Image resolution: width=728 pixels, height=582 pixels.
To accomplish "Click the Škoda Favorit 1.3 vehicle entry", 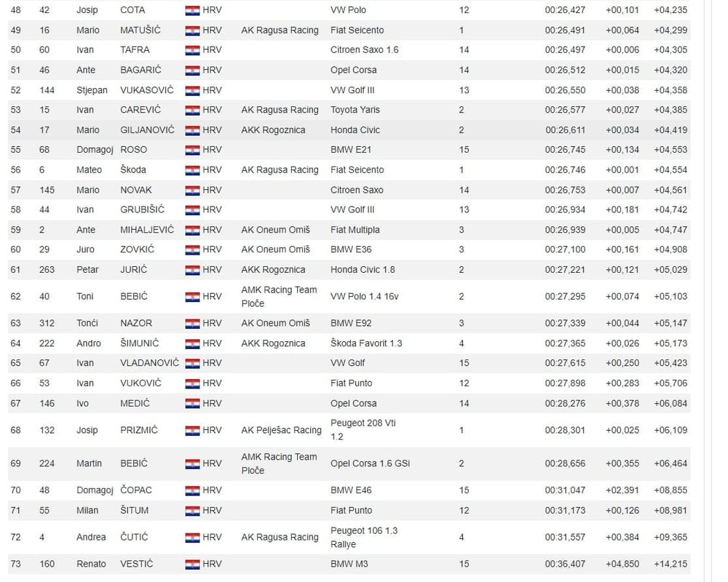I will (x=366, y=343).
